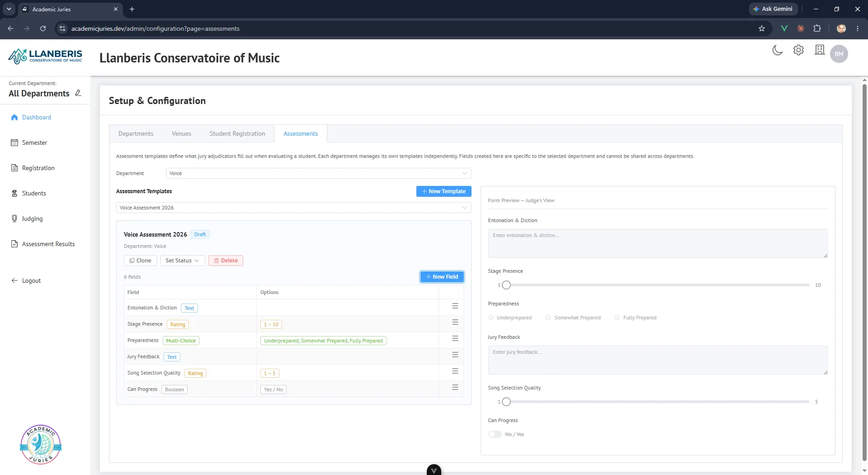Select the Assessments tab
Viewport: 868px width, 475px height.
tap(301, 134)
